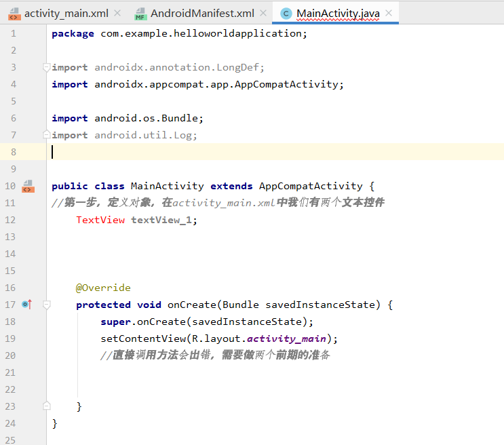Click the closing brace on line 24

click(x=55, y=423)
